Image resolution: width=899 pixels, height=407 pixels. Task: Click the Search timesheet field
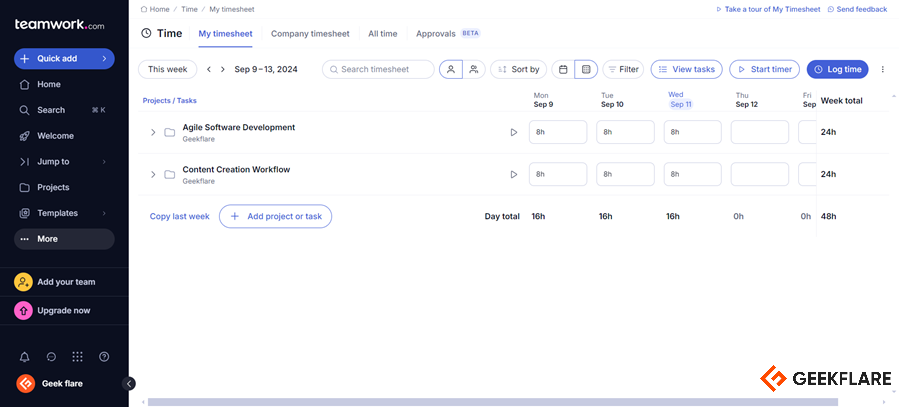378,69
